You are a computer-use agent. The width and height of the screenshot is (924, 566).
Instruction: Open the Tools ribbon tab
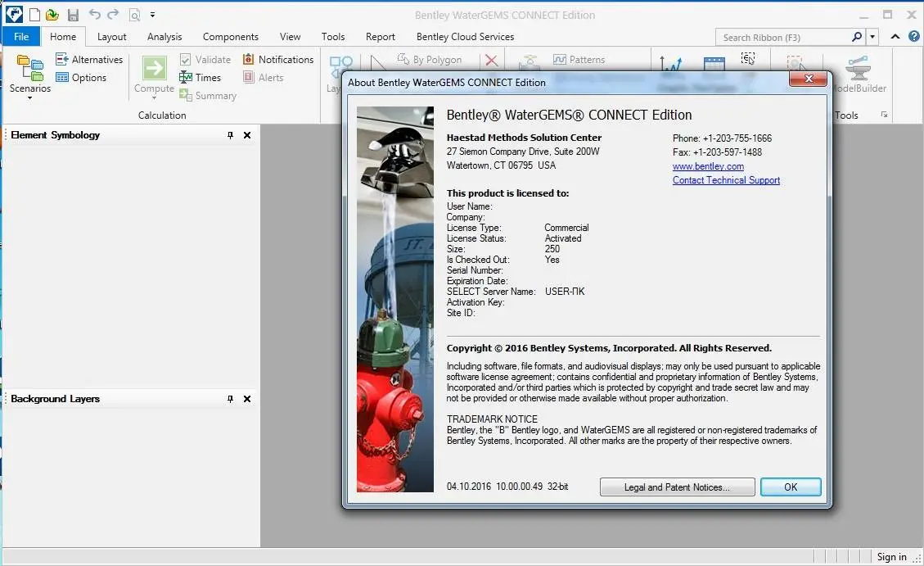coord(333,37)
